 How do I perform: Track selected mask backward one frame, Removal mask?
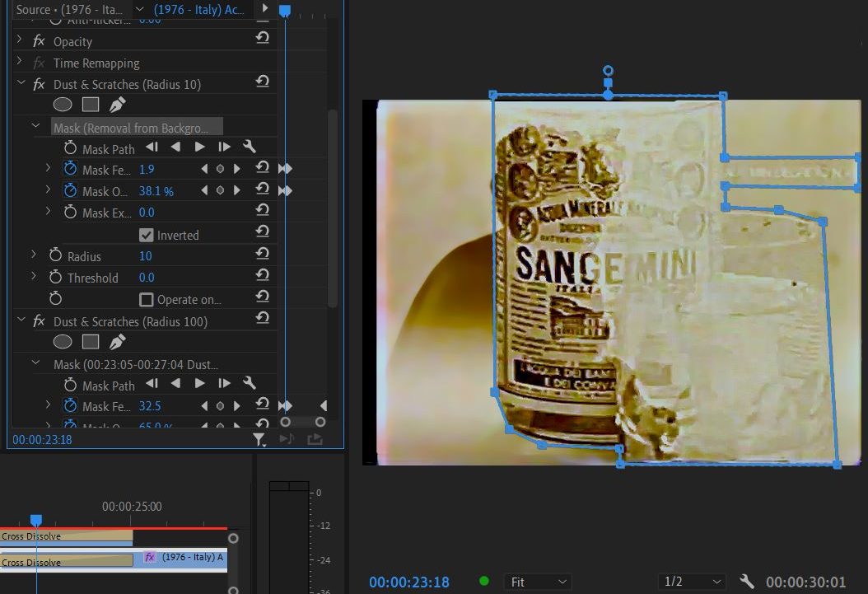point(152,147)
